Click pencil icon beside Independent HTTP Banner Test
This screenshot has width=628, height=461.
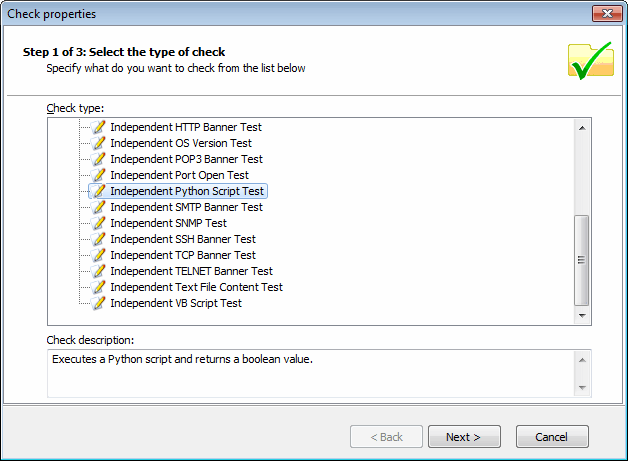(99, 127)
